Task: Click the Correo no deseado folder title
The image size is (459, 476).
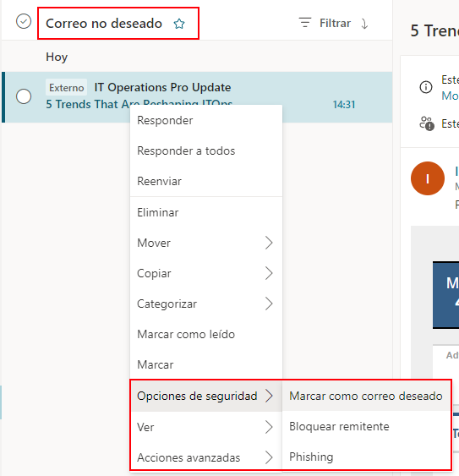Action: coord(104,24)
